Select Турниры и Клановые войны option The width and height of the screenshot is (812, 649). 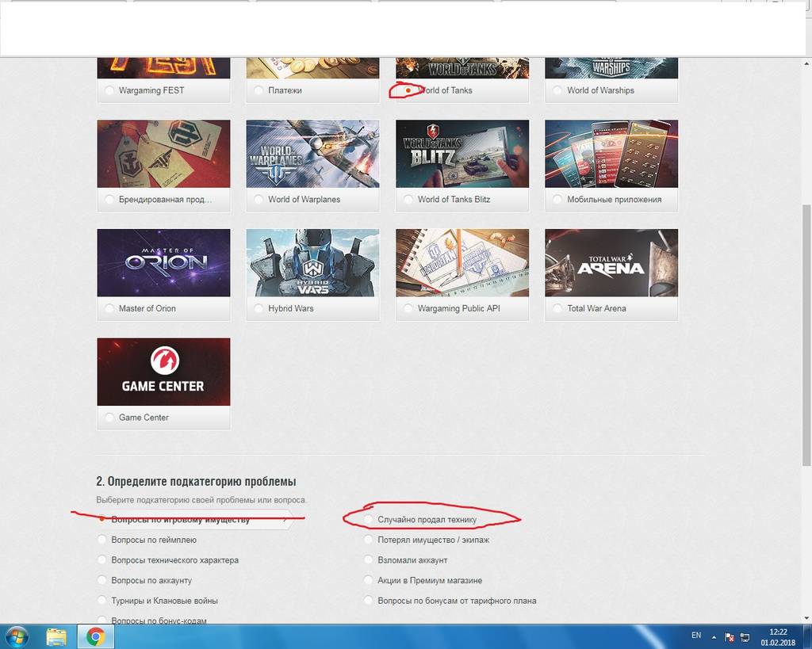click(x=101, y=601)
